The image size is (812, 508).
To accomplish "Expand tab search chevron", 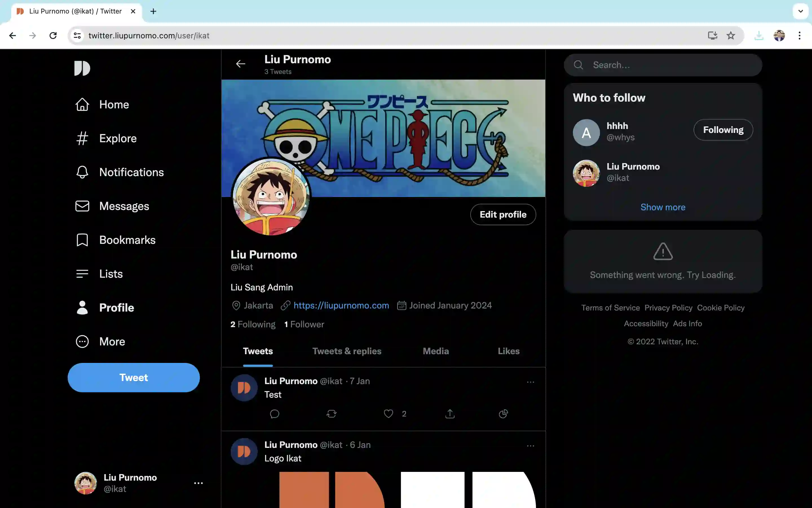I will [801, 11].
